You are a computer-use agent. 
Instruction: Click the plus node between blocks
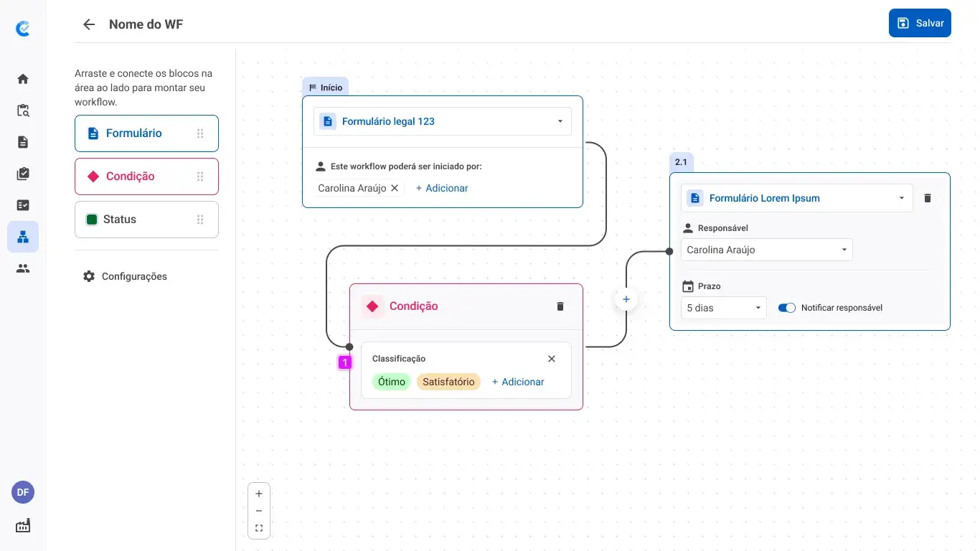point(626,299)
